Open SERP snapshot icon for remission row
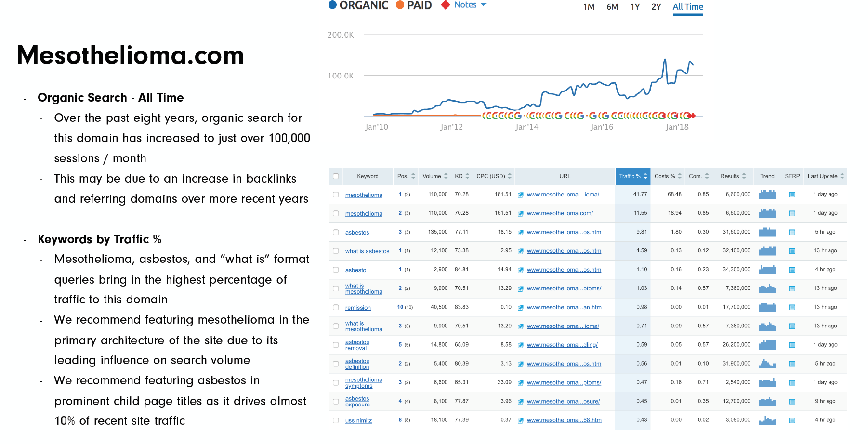The width and height of the screenshot is (868, 444). point(792,307)
